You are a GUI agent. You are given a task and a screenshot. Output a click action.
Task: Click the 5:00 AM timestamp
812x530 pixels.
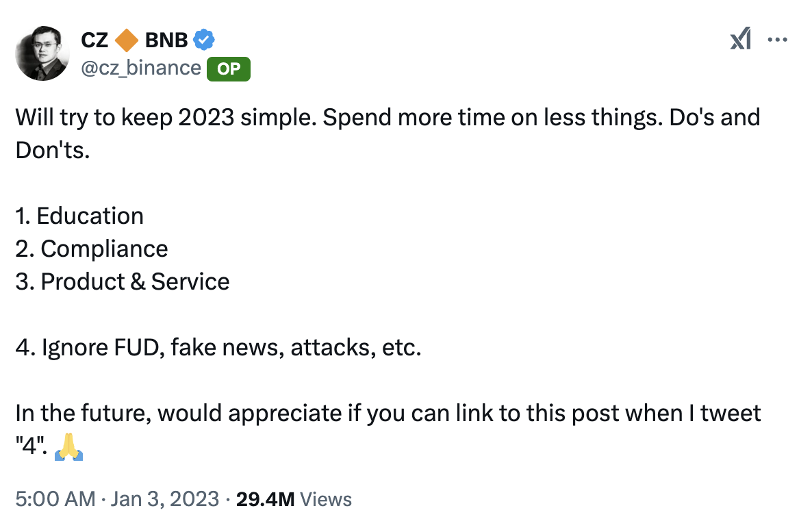[55, 499]
